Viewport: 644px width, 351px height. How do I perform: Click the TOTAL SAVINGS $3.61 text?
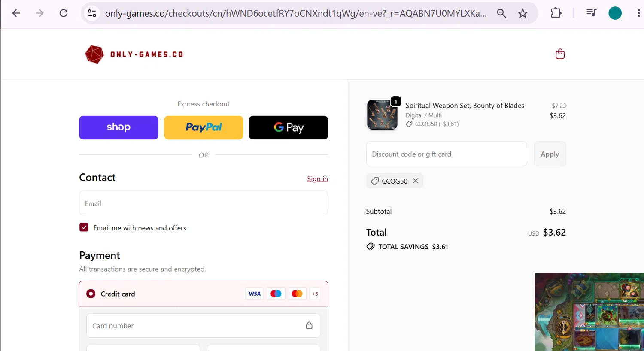pos(413,247)
